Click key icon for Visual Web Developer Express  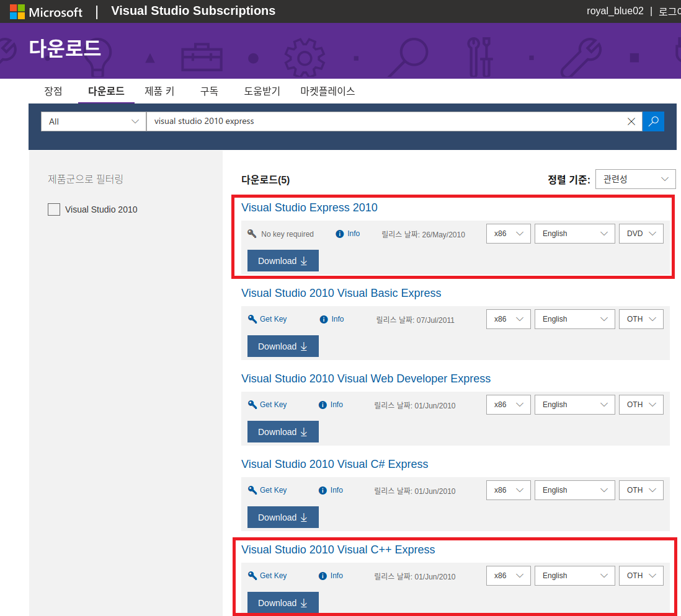(x=252, y=405)
